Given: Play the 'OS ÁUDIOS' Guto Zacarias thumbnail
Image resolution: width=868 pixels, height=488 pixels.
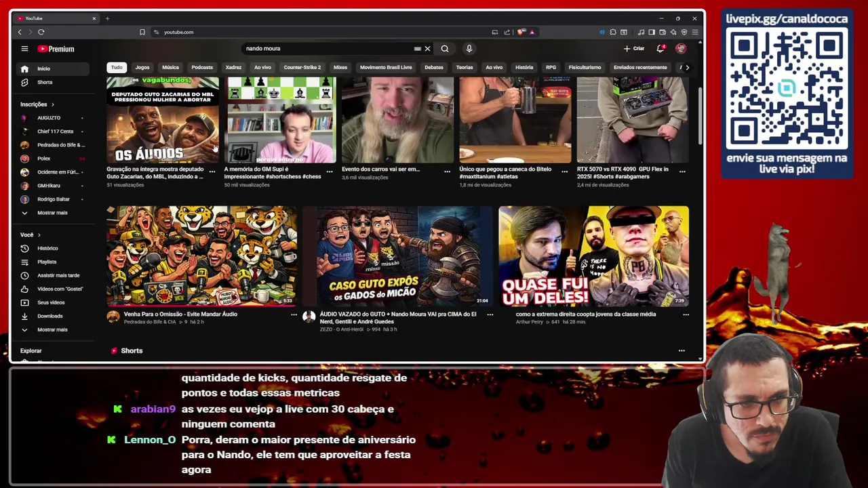Looking at the screenshot, I should pyautogui.click(x=163, y=120).
